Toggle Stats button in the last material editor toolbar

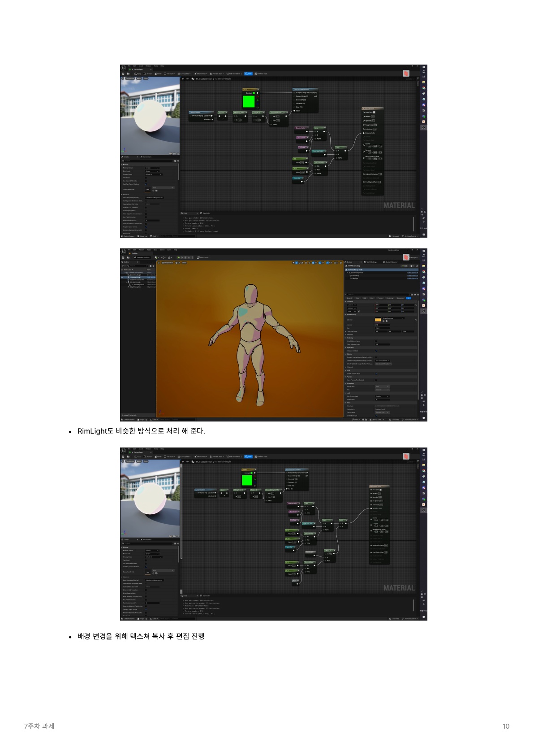pyautogui.click(x=248, y=456)
